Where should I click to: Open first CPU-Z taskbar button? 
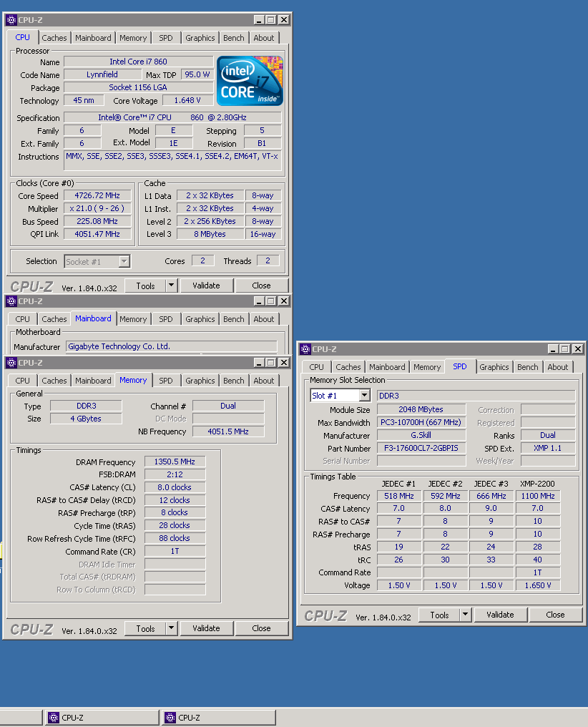pos(102,718)
